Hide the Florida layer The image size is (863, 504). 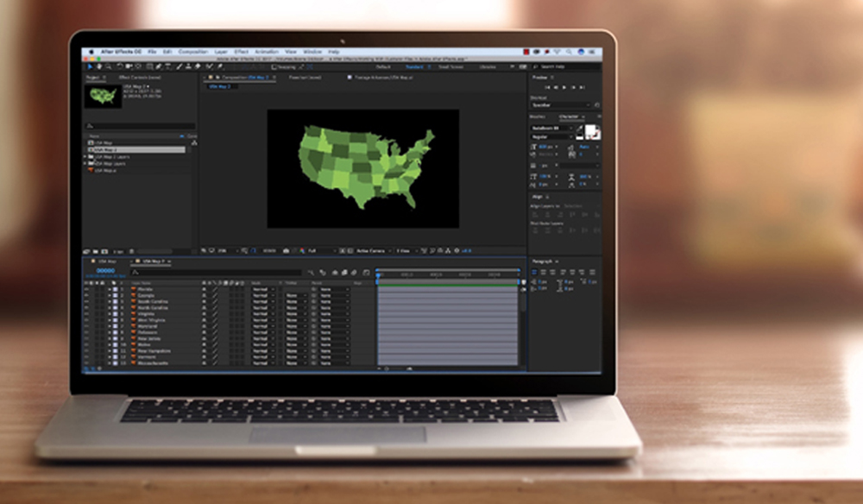86,288
